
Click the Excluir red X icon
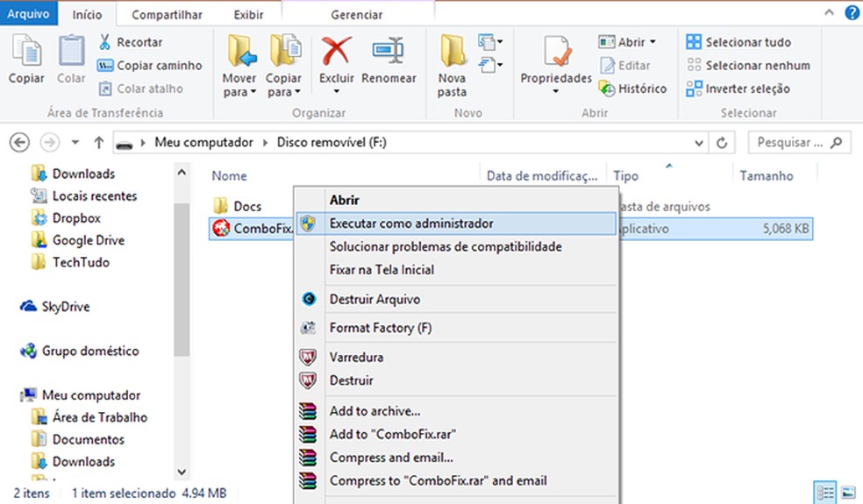[x=336, y=51]
